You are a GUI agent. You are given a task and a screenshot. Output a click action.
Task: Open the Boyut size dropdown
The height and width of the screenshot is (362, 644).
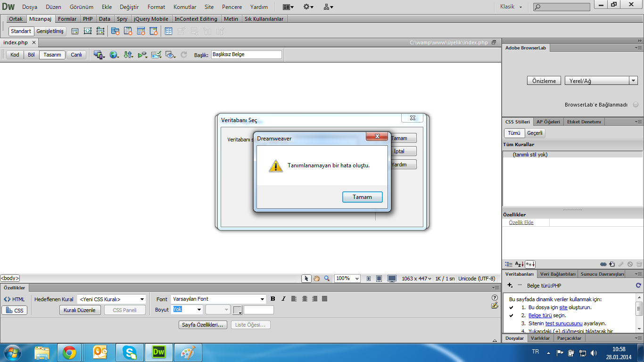pyautogui.click(x=187, y=310)
